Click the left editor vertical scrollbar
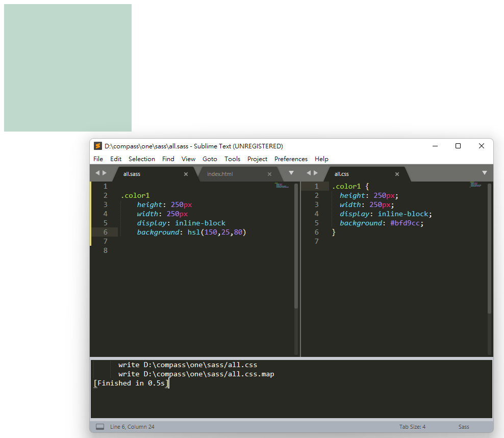 (296, 246)
